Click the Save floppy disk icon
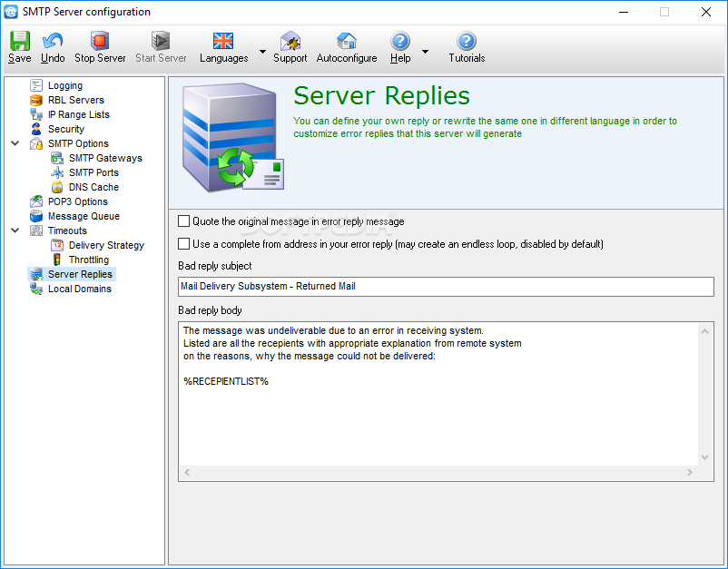 (x=19, y=41)
